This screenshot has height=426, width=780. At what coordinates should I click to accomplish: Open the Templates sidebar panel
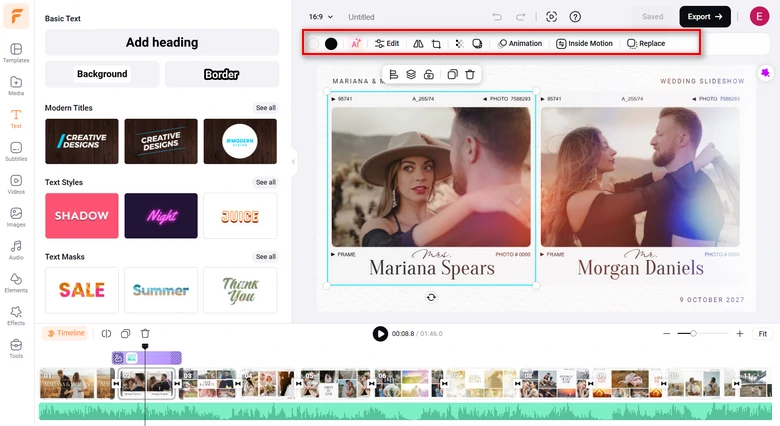coord(16,52)
